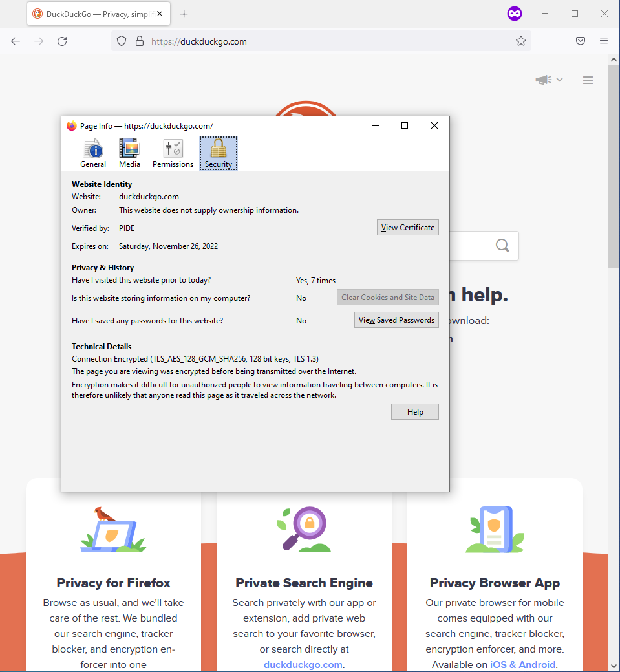Screen dimensions: 620x672
Task: Click the search magnifying glass icon
Action: pos(502,246)
